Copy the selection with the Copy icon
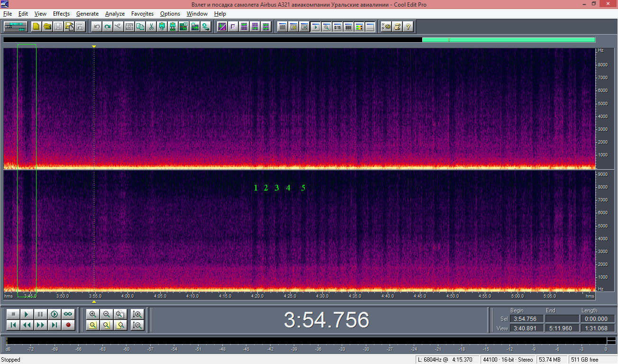The image size is (618, 364). [x=140, y=27]
